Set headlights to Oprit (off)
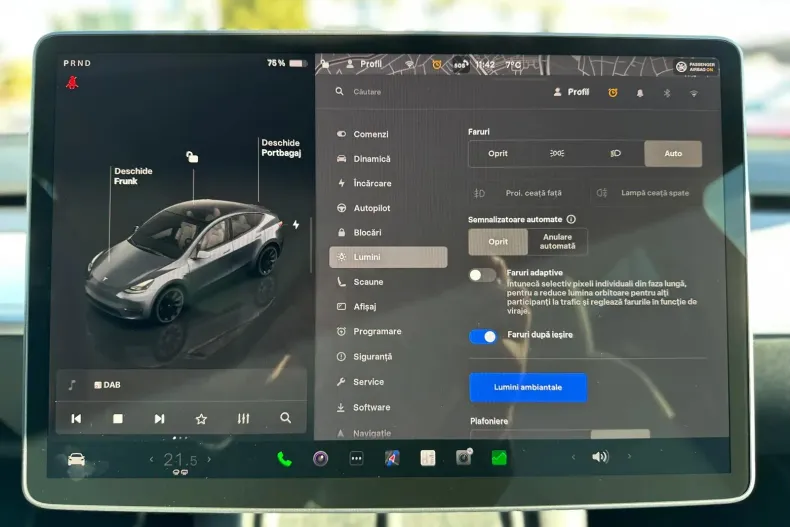Screen dimensions: 790x527 click(x=498, y=154)
